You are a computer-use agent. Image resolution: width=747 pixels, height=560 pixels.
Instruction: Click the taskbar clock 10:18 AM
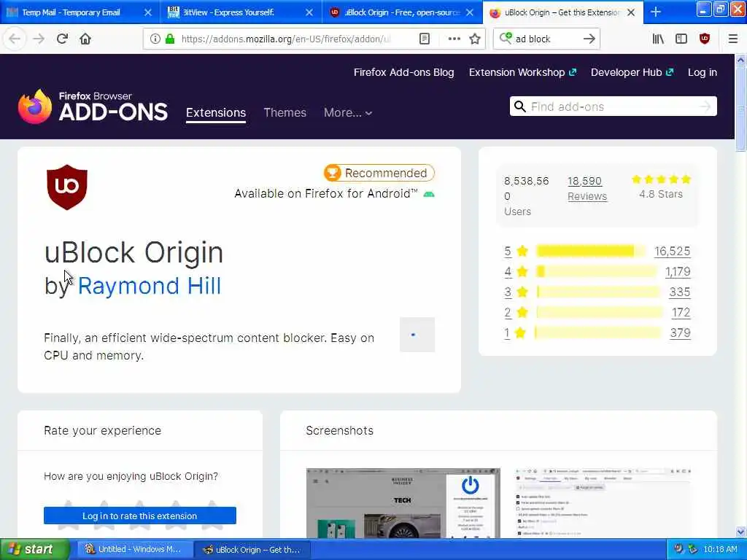(x=720, y=550)
